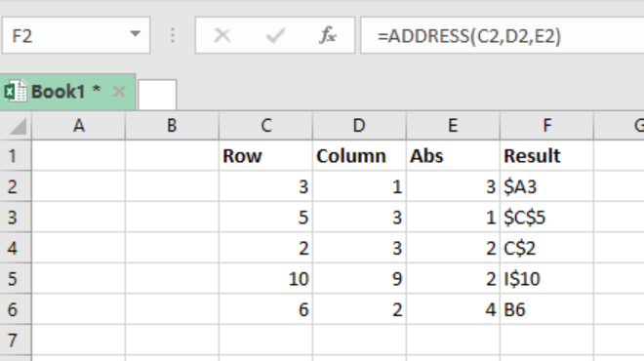This screenshot has width=644, height=361.
Task: Select the Result header cell
Action: (546, 156)
